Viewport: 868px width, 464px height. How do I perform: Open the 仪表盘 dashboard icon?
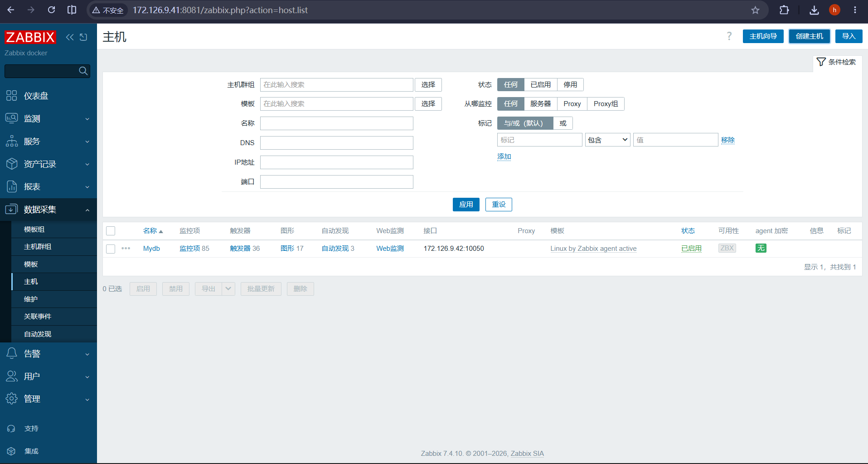tap(12, 96)
